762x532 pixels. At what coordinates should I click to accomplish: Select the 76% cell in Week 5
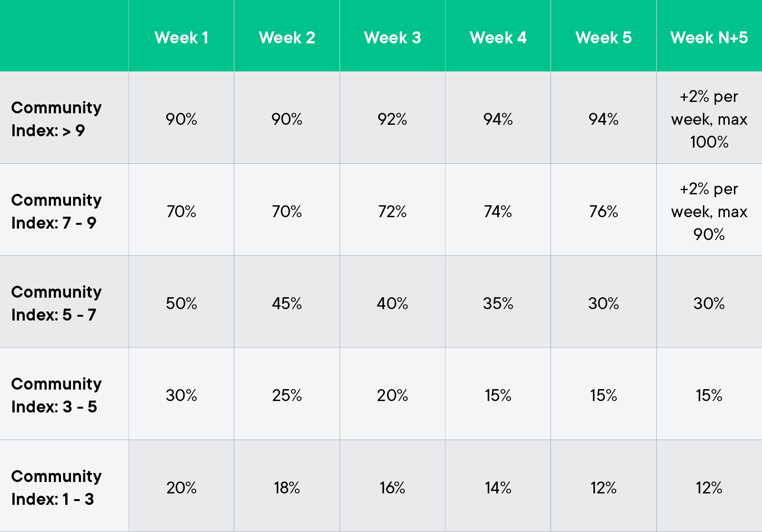603,211
